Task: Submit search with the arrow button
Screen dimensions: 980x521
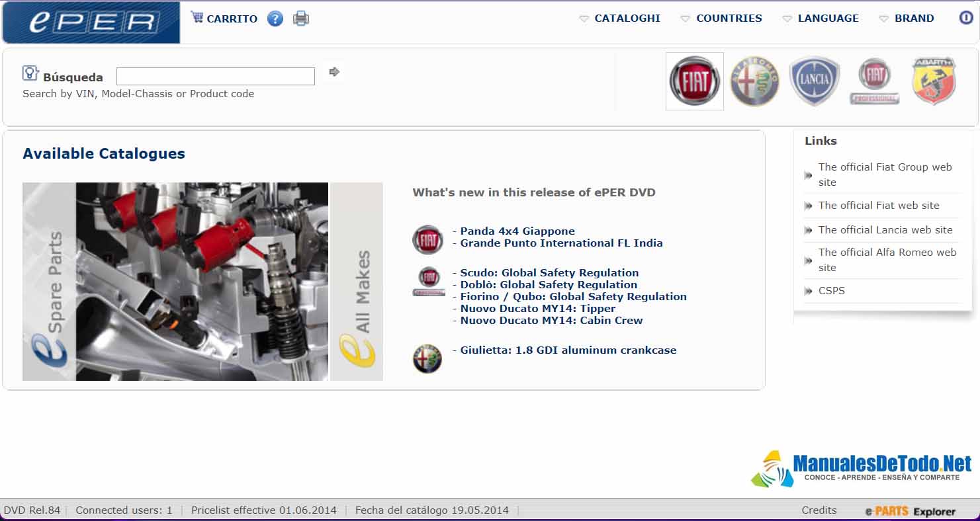Action: (334, 71)
